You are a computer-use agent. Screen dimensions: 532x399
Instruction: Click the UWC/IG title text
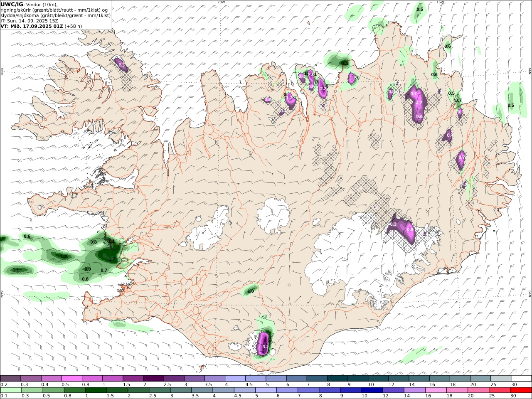[12, 4]
